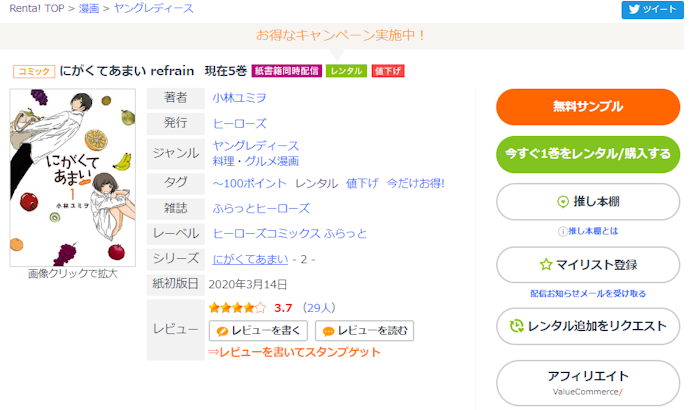Go to the 漫画 breadcrumb link
The width and height of the screenshot is (690, 410).
point(88,8)
